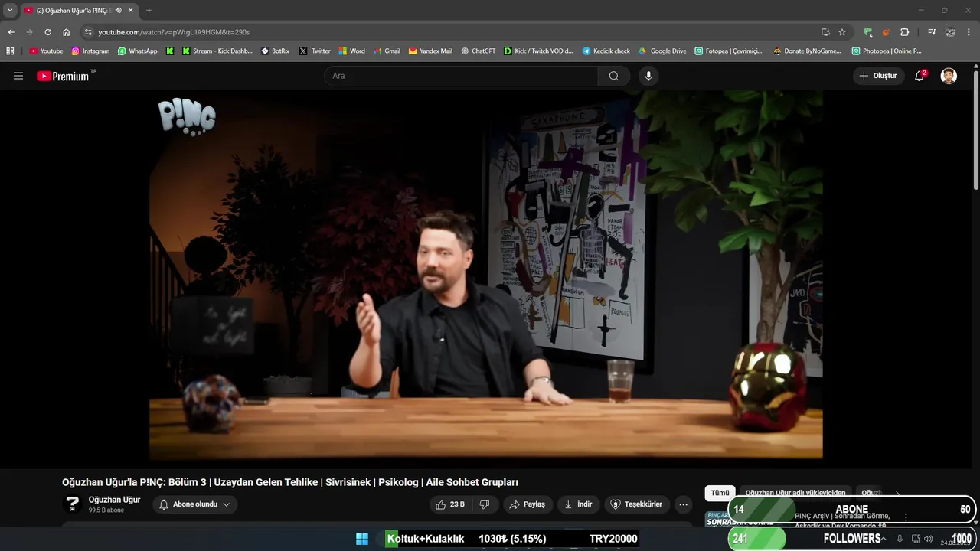The image size is (980, 551).
Task: Open a new browser tab
Action: coord(149,10)
